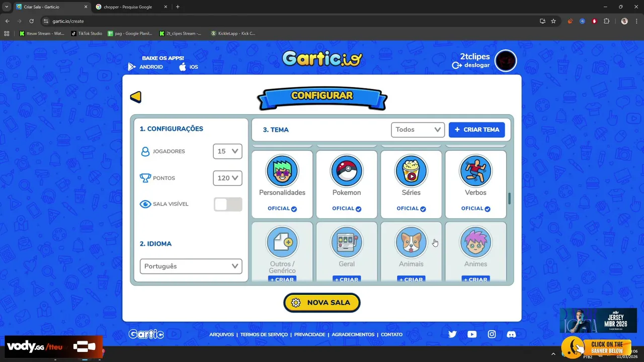Image resolution: width=644 pixels, height=362 pixels.
Task: Click Criar under Animes theme
Action: pyautogui.click(x=475, y=279)
